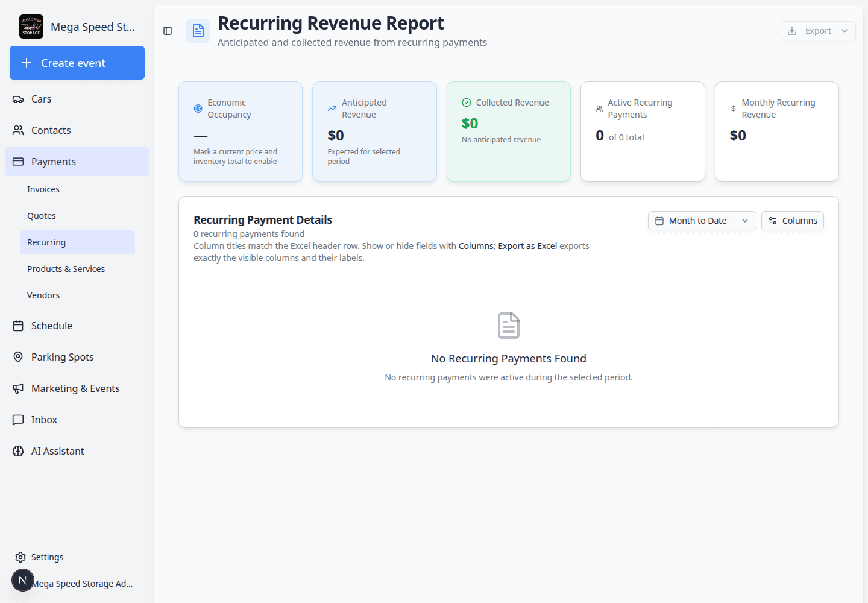This screenshot has width=868, height=603.
Task: Click the Settings gear icon
Action: tap(20, 557)
